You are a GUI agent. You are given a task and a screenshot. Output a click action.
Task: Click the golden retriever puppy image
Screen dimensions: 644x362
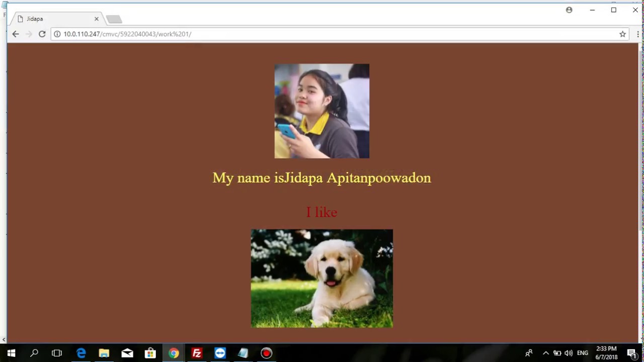(322, 279)
